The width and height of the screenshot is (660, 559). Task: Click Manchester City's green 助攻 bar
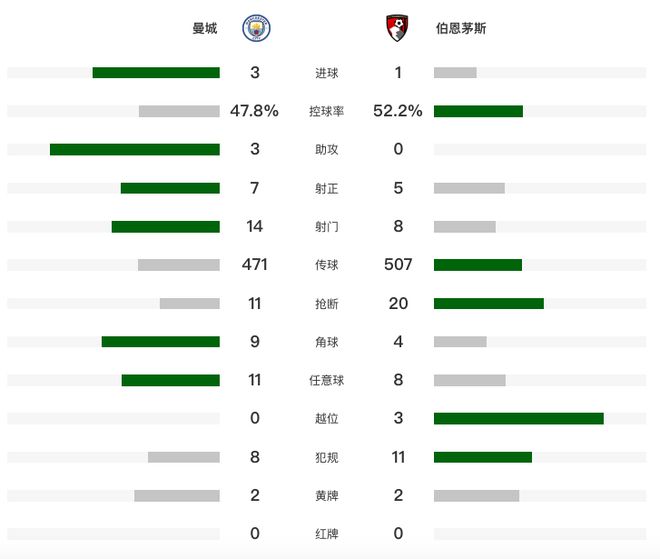click(135, 150)
